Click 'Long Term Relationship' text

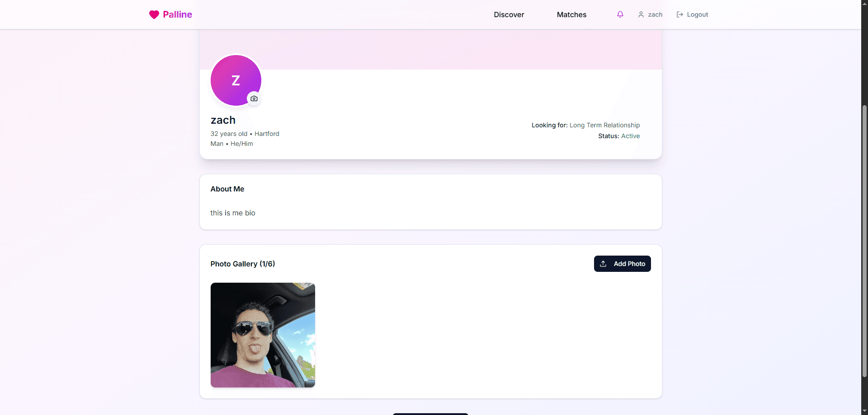(x=604, y=125)
